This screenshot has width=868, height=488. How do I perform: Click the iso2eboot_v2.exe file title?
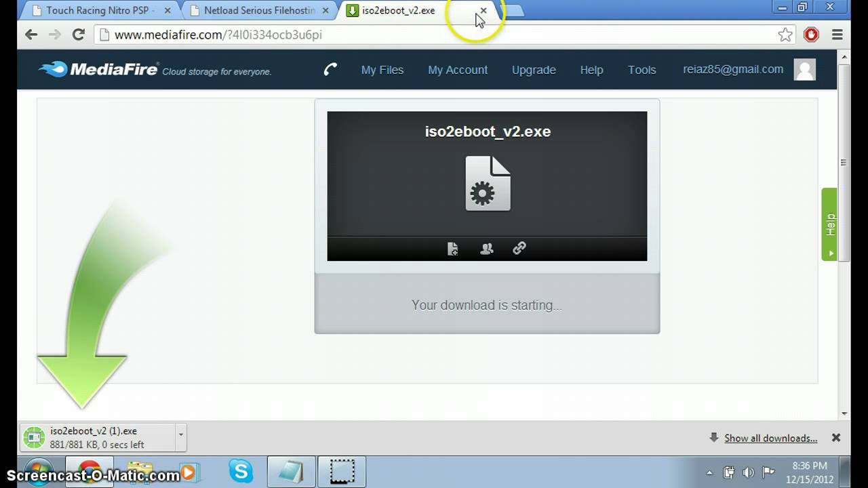[488, 131]
